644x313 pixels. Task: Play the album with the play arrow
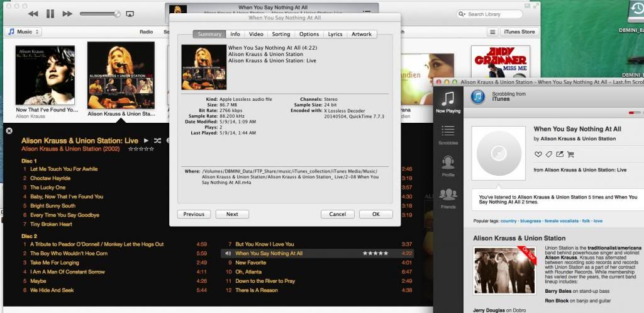tap(146, 140)
